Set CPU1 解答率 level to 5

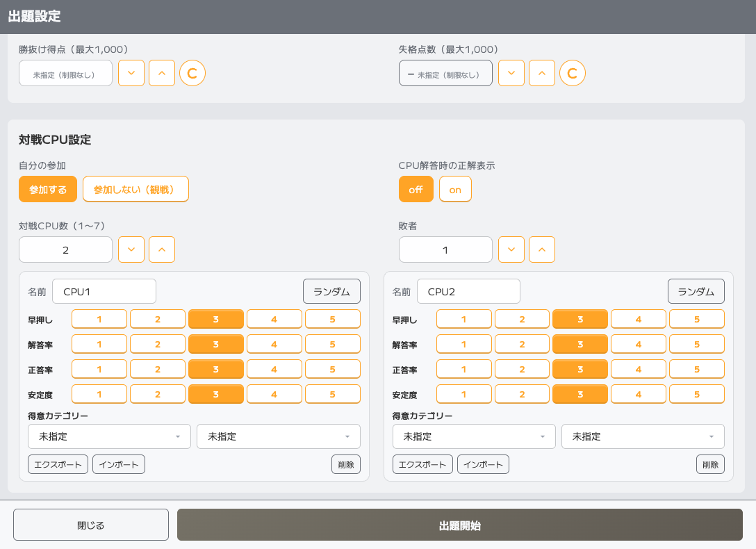coord(333,344)
